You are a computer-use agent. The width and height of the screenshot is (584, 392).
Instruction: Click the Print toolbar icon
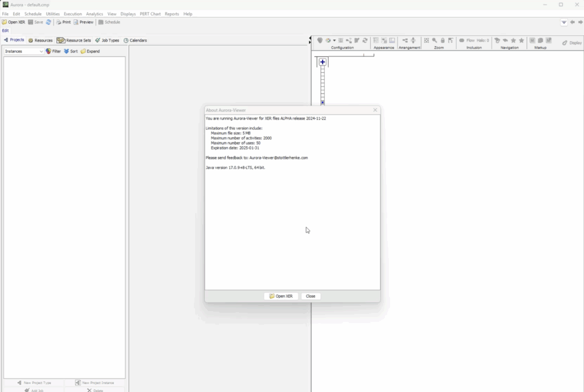(63, 22)
